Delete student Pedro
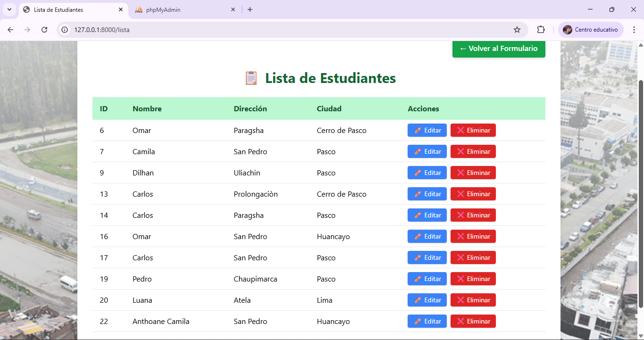The width and height of the screenshot is (644, 340). (x=473, y=279)
